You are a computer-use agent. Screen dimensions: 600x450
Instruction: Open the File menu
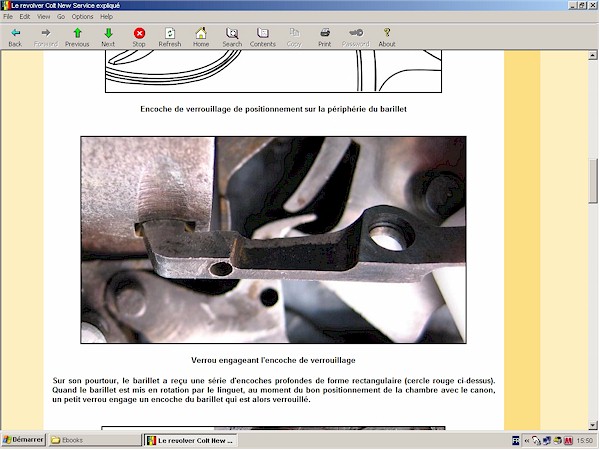(9, 17)
